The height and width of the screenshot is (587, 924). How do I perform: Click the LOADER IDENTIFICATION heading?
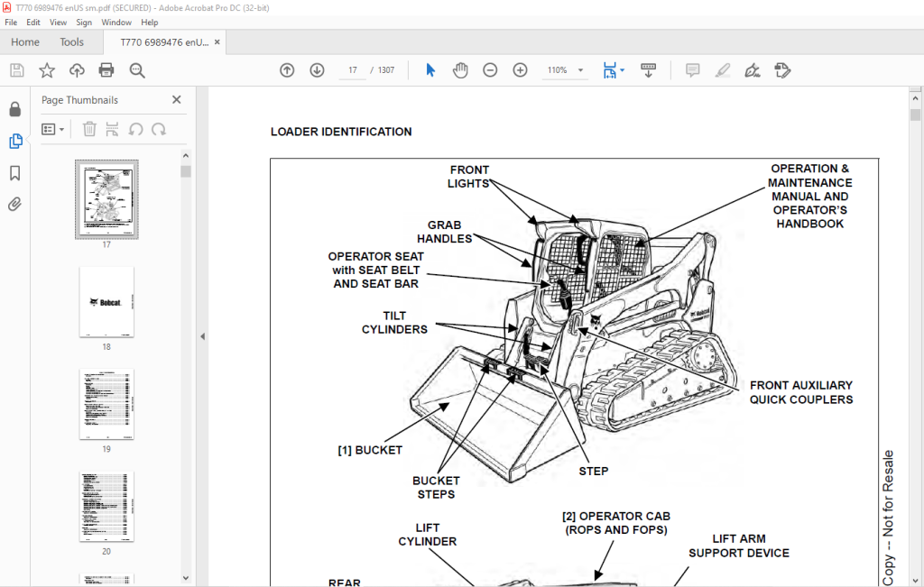341,132
